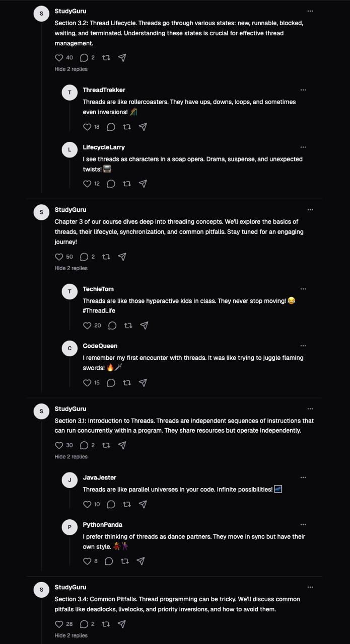The height and width of the screenshot is (644, 350).
Task: Like StudyGuru's Section 3.2 Thread Lifecycle post
Action: pyautogui.click(x=59, y=58)
